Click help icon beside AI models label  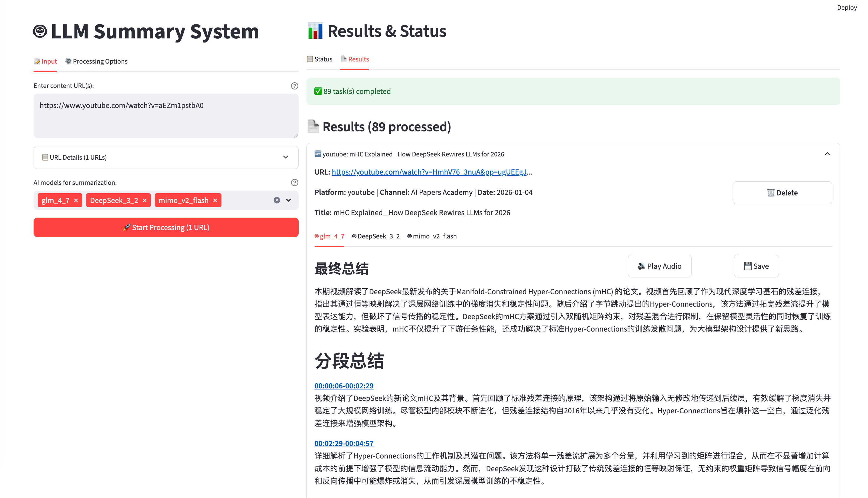[294, 183]
